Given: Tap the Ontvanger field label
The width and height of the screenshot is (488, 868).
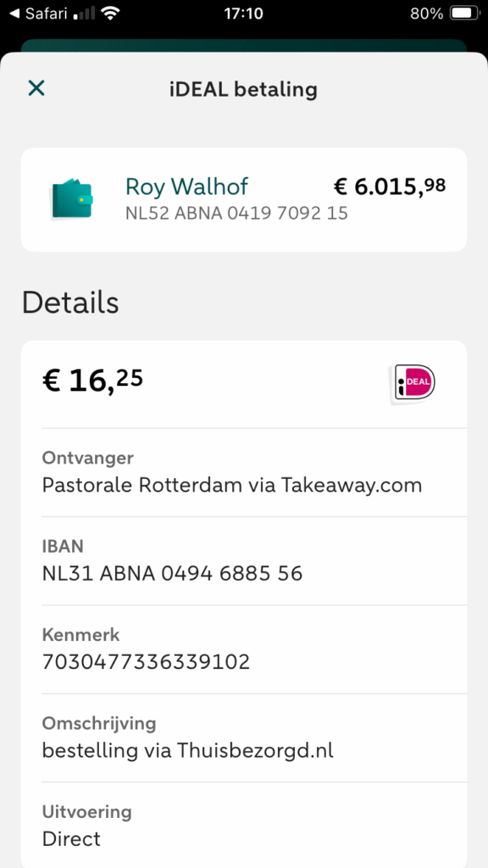Looking at the screenshot, I should point(88,458).
